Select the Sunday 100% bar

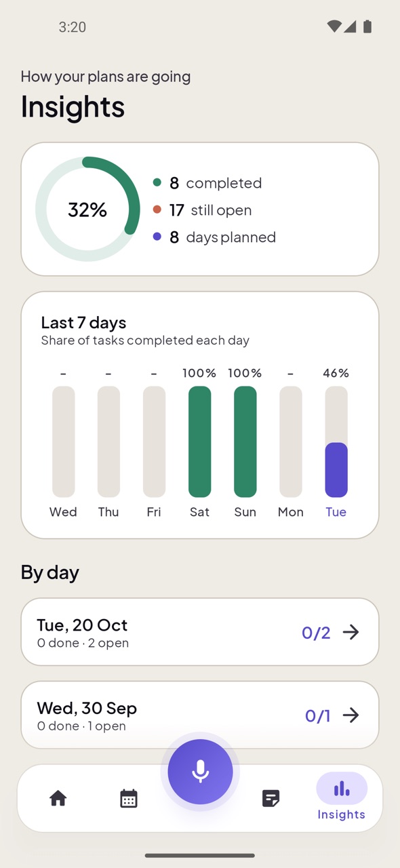click(x=245, y=441)
